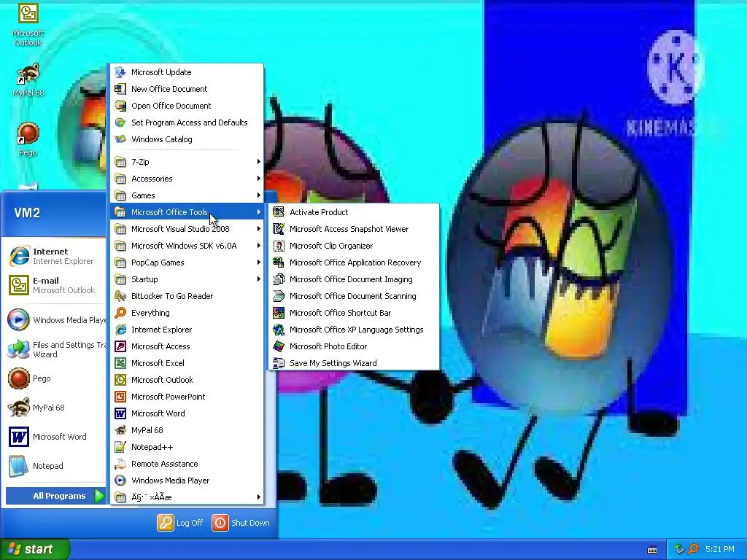Select Windows Media Player in programs list
The image size is (747, 560).
[x=187, y=481]
